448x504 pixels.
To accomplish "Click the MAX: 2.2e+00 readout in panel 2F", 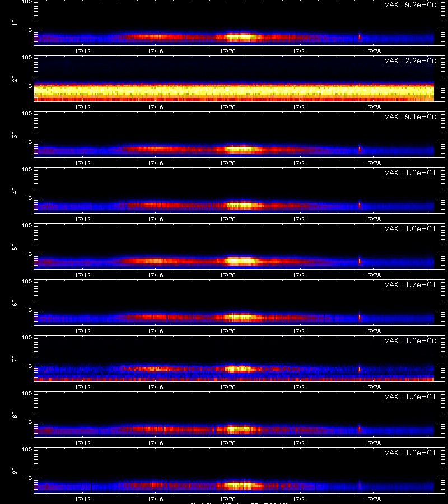I will 410,60.
